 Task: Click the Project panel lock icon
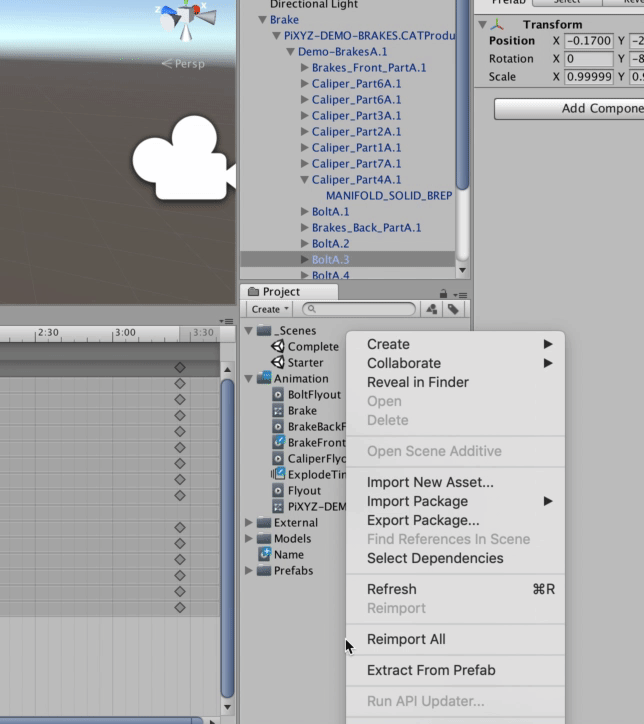(444, 293)
